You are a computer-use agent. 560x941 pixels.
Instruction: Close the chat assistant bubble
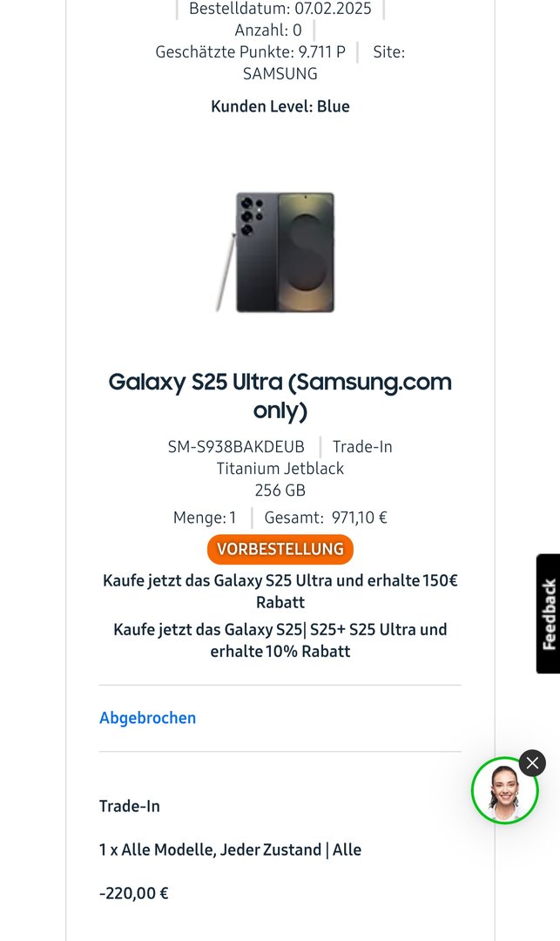pos(532,763)
